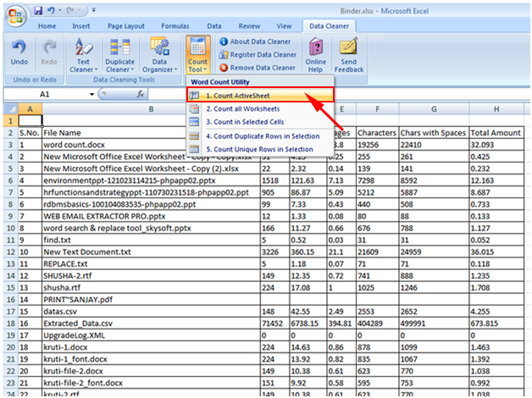Click the icon beside Count all Worksheets
Screen dimensions: 532x398
pyautogui.click(x=194, y=109)
